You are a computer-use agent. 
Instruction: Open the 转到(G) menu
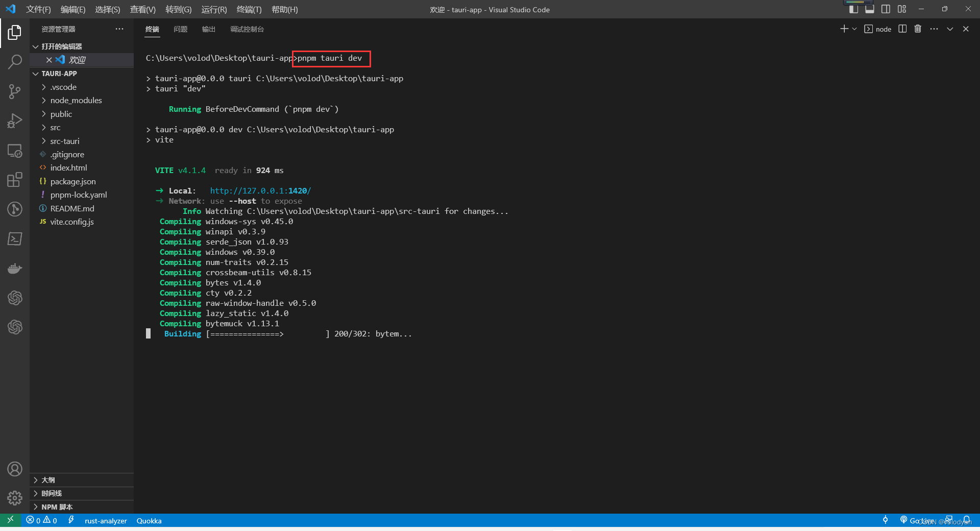tap(179, 10)
